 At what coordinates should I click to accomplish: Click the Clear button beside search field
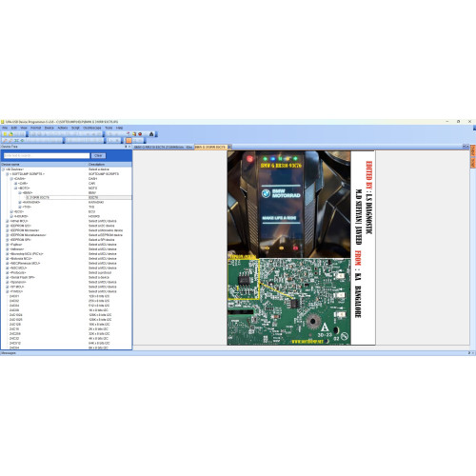pyautogui.click(x=98, y=155)
